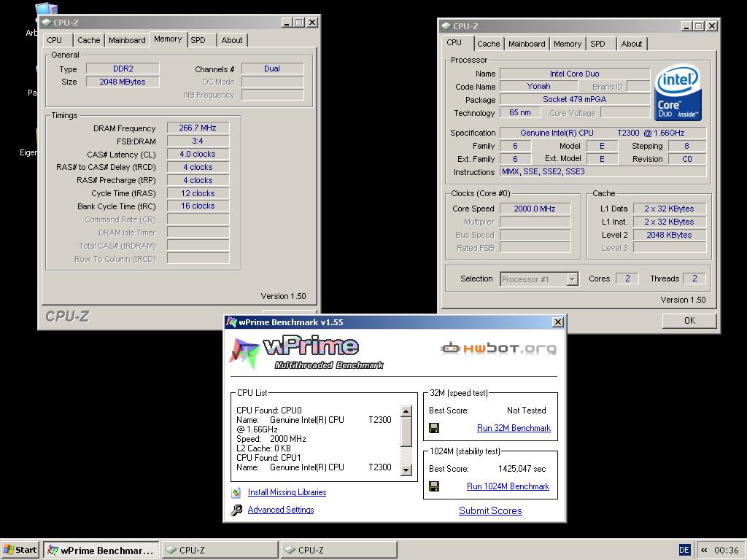Click left CPU-Z window title bar icon

click(47, 23)
